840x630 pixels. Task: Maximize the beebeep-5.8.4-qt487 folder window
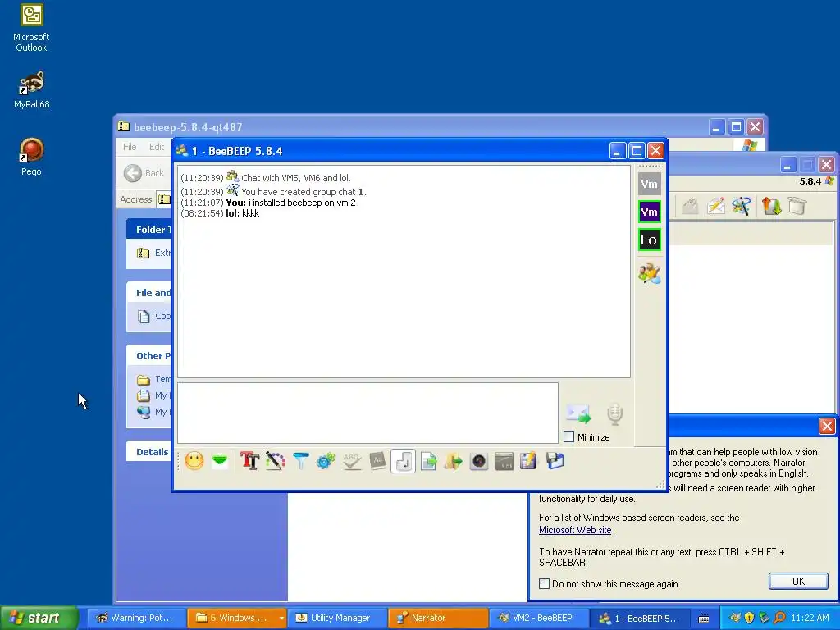[736, 127]
